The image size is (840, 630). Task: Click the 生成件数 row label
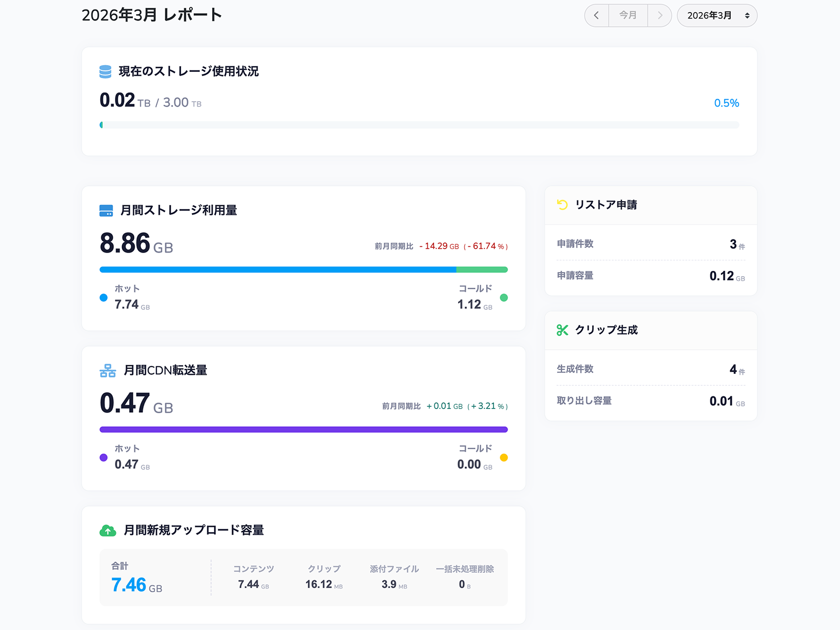point(575,369)
